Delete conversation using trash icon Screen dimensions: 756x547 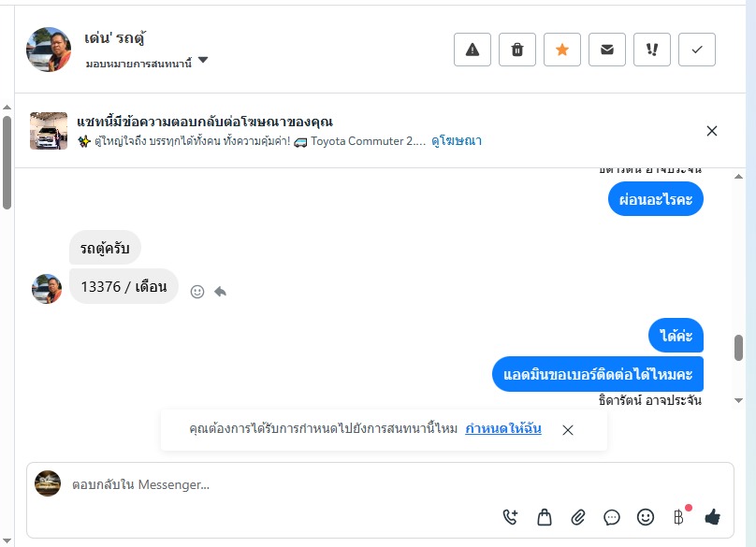[517, 50]
